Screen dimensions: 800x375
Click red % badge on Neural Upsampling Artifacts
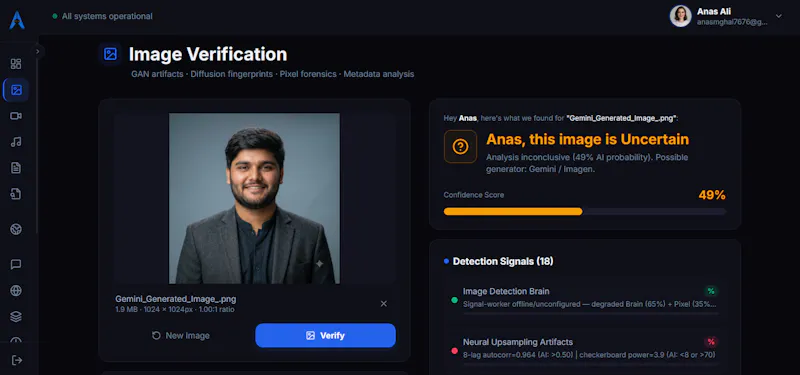(x=711, y=342)
